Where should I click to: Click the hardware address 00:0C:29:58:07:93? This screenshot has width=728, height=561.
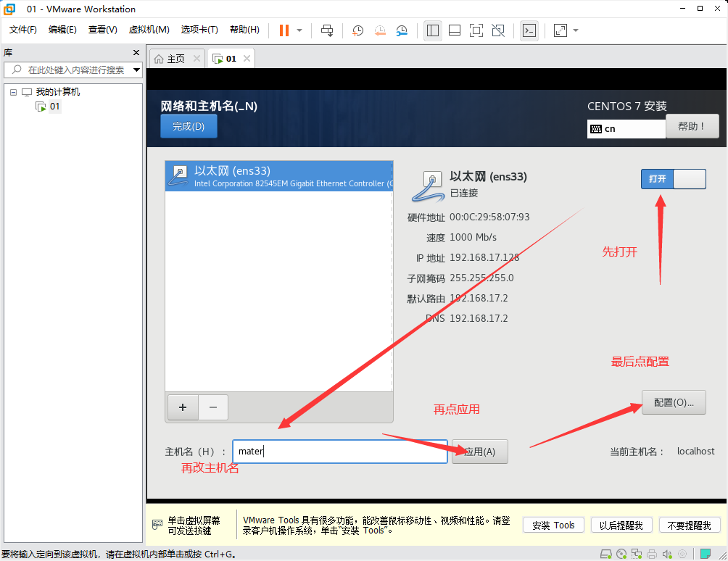[x=489, y=217]
